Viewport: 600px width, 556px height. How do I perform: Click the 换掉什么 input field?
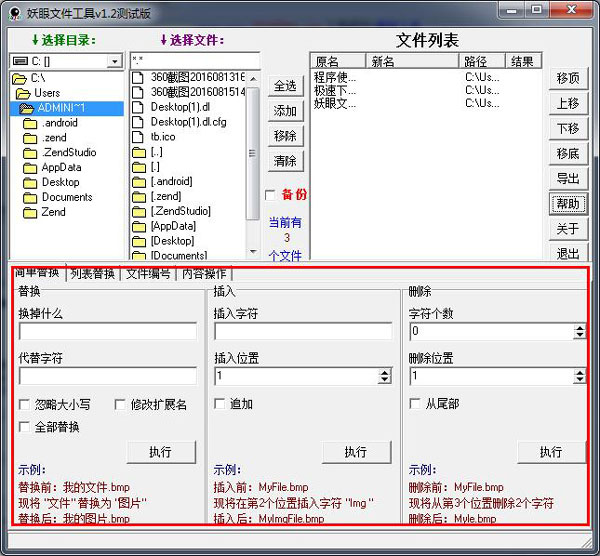click(108, 331)
